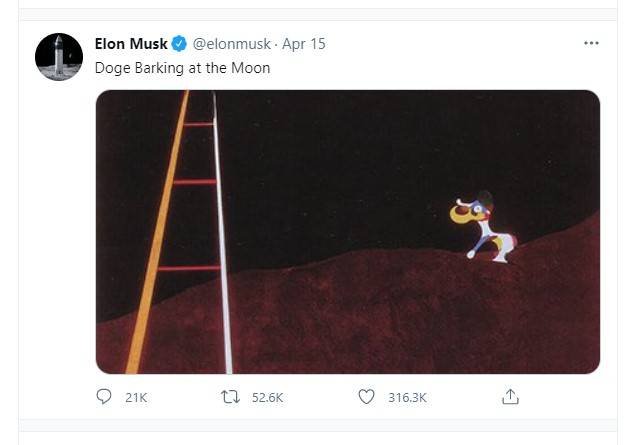This screenshot has height=445, width=636.
Task: Click the middle red ladder rung
Action: pos(193,182)
